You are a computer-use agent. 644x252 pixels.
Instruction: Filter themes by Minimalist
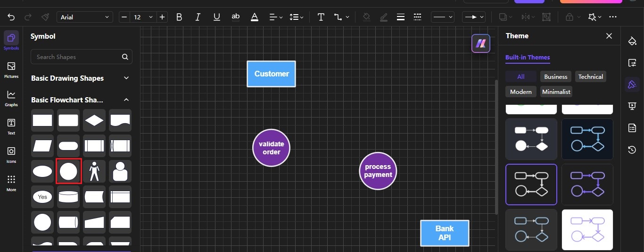coord(556,92)
